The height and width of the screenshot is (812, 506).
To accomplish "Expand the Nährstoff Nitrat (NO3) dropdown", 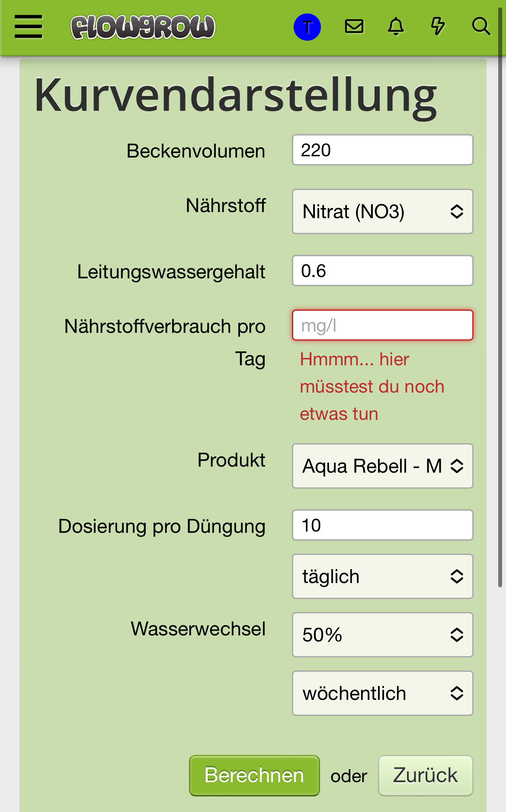I will click(383, 212).
